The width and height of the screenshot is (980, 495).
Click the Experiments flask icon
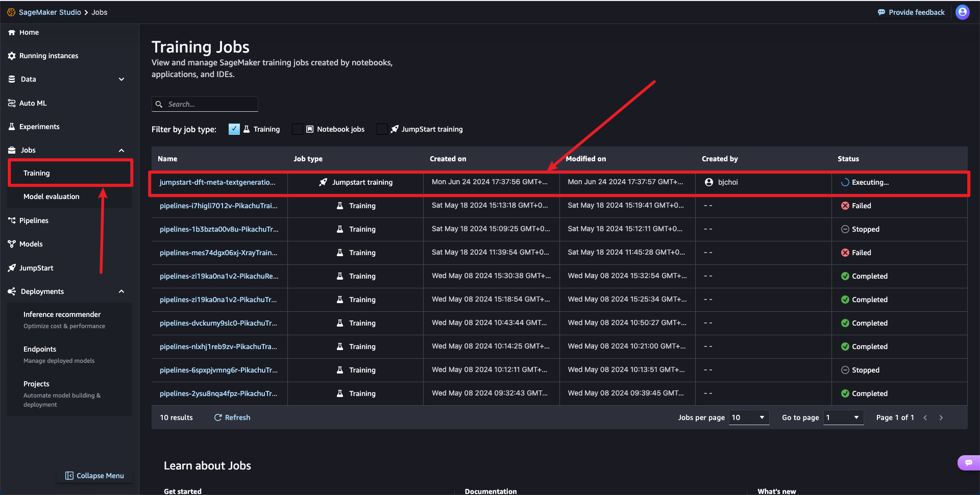coord(12,127)
